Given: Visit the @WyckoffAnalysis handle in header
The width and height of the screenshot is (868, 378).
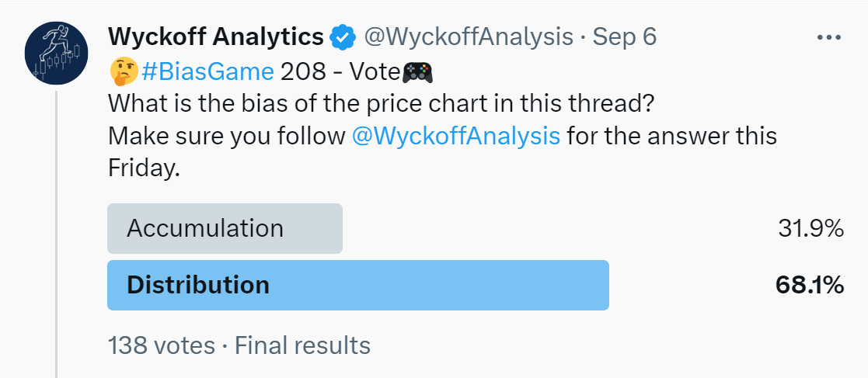Looking at the screenshot, I should tap(469, 37).
